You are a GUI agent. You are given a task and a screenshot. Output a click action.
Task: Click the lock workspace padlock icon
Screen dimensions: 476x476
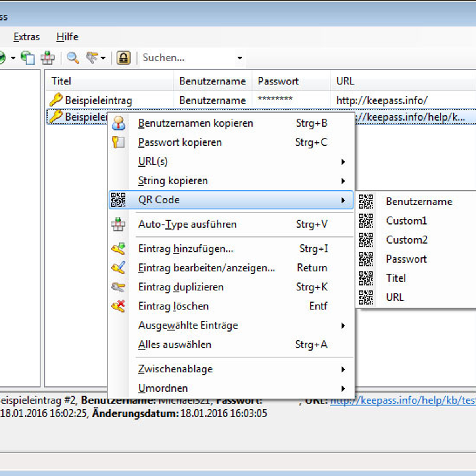coord(123,58)
